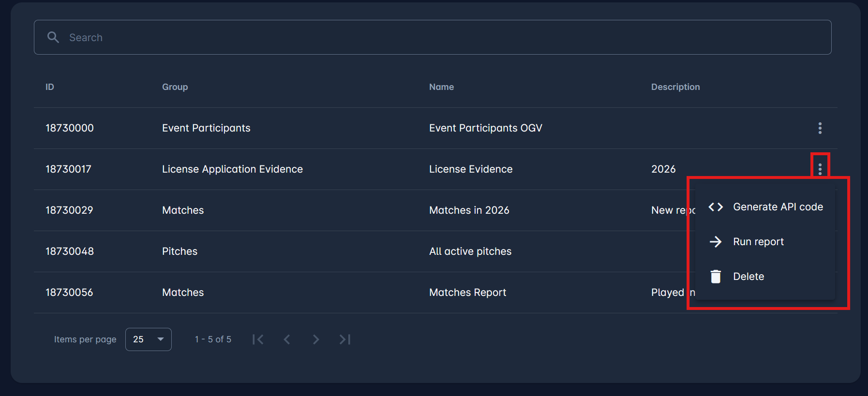This screenshot has width=868, height=396.
Task: Go to the previous page
Action: pyautogui.click(x=287, y=339)
